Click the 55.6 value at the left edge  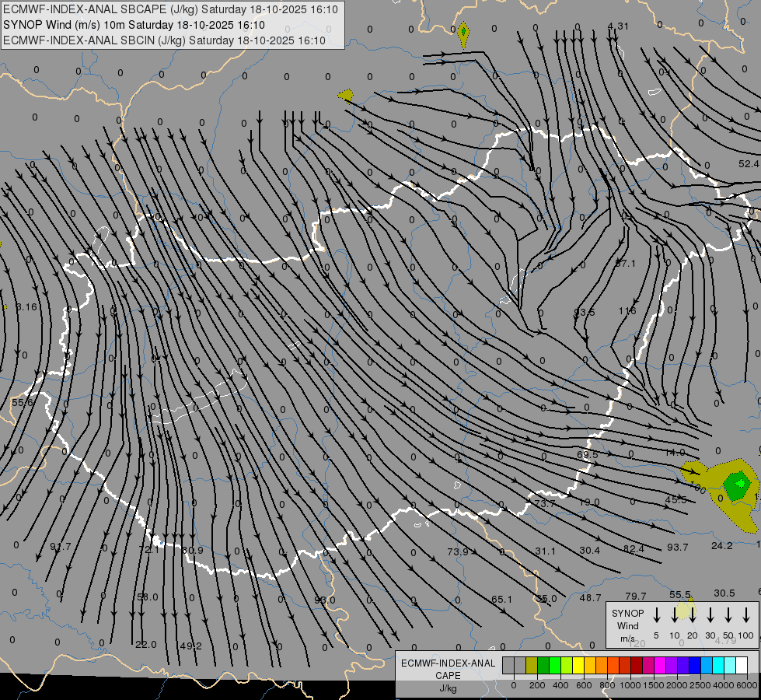pos(23,402)
